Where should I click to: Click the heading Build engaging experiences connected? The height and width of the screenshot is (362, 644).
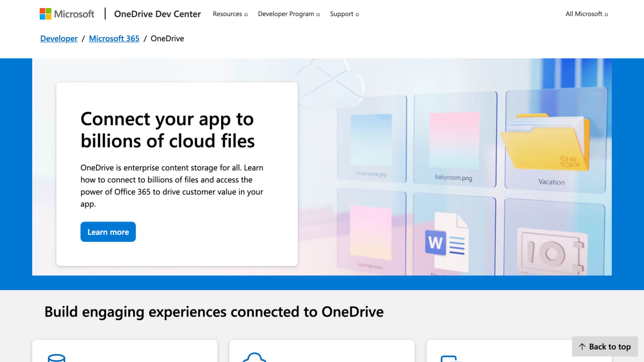(x=214, y=312)
